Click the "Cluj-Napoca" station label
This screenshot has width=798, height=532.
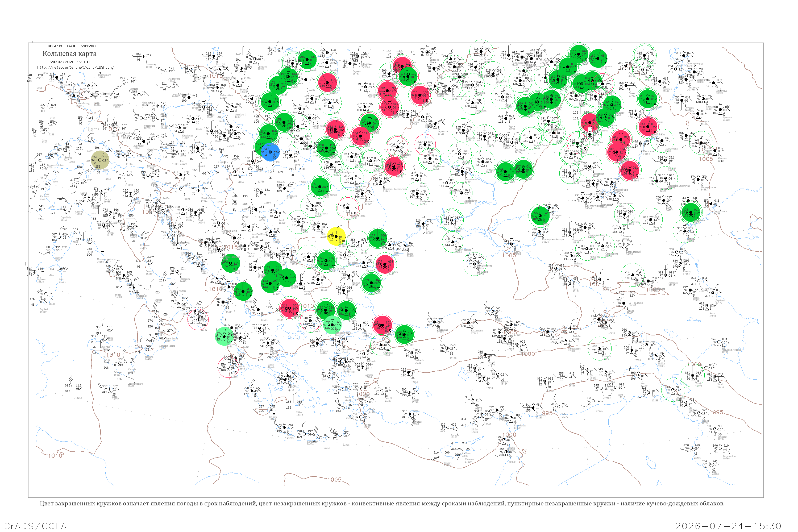[321, 213]
